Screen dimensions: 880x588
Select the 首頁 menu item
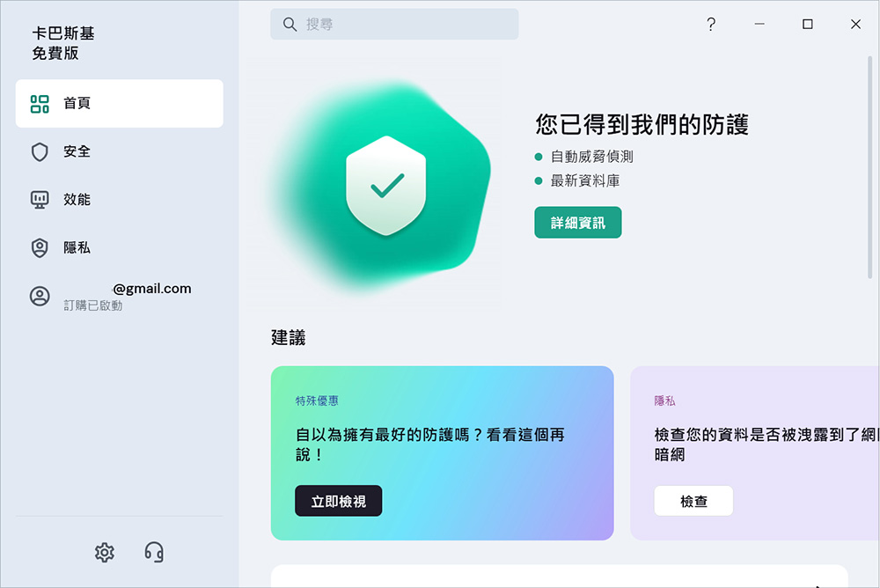(x=120, y=103)
